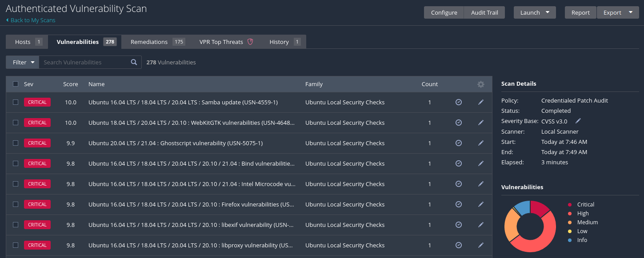Click the search magnifier icon
Screen dimensions: 644x258
point(134,62)
